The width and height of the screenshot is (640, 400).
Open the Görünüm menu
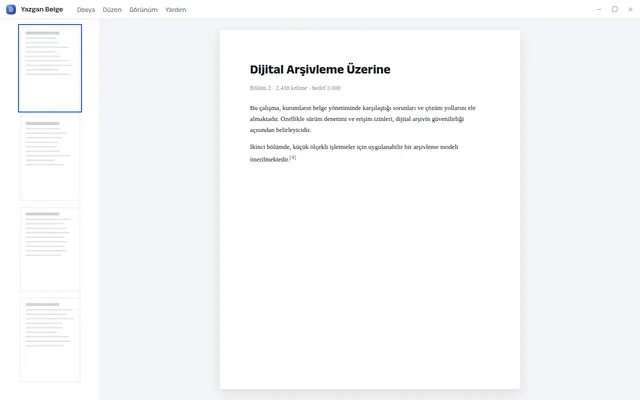[143, 10]
